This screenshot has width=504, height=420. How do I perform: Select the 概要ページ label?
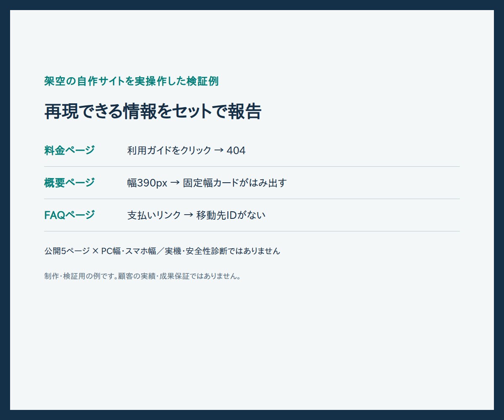tap(69, 183)
